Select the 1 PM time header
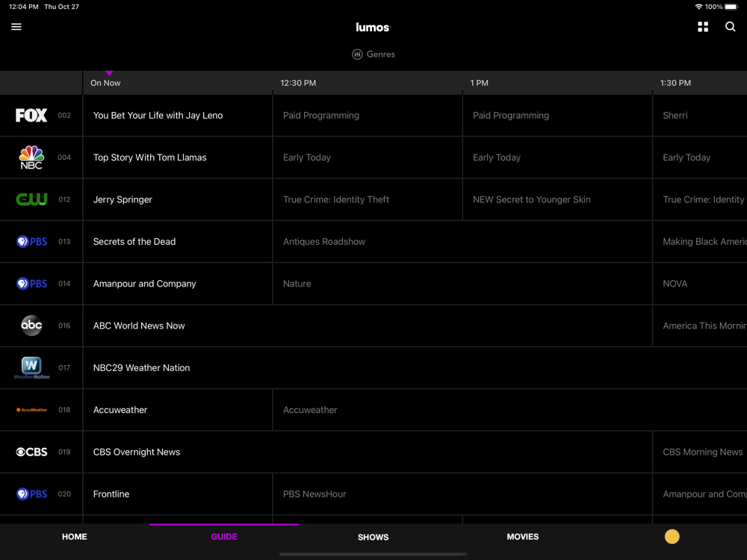The image size is (747, 560). pos(479,83)
